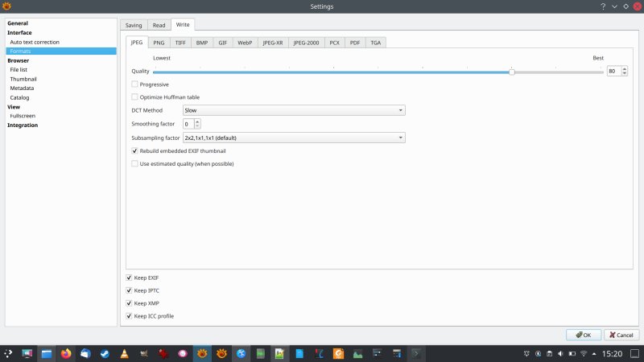The image size is (644, 362).
Task: Expand the Subsampling factor dropdown
Action: [293, 138]
